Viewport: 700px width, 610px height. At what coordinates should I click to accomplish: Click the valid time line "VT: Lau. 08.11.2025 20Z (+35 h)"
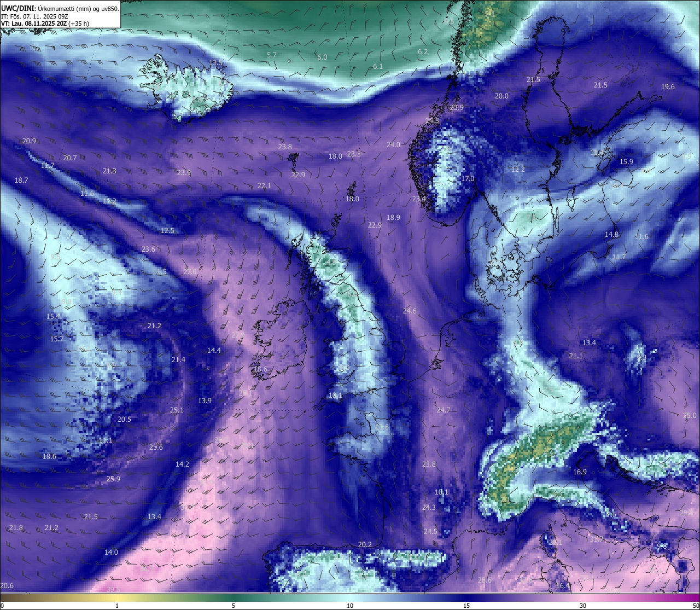tap(45, 24)
